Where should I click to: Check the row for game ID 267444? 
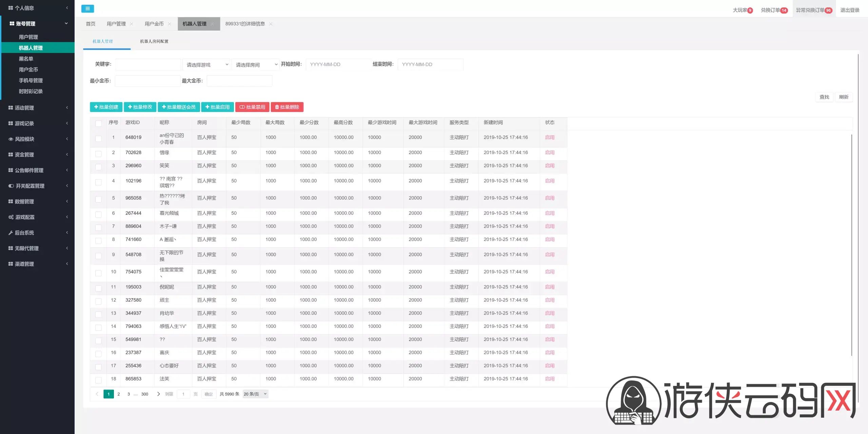(98, 214)
